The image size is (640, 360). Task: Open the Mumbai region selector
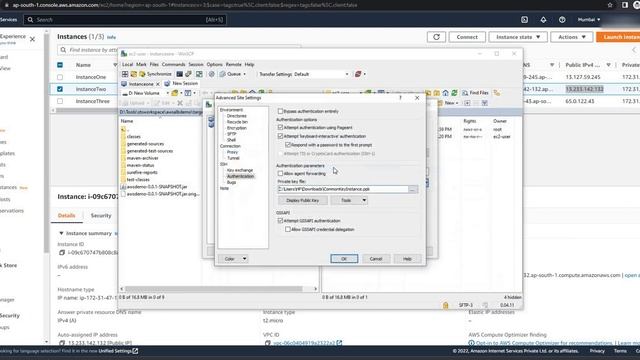tap(589, 20)
